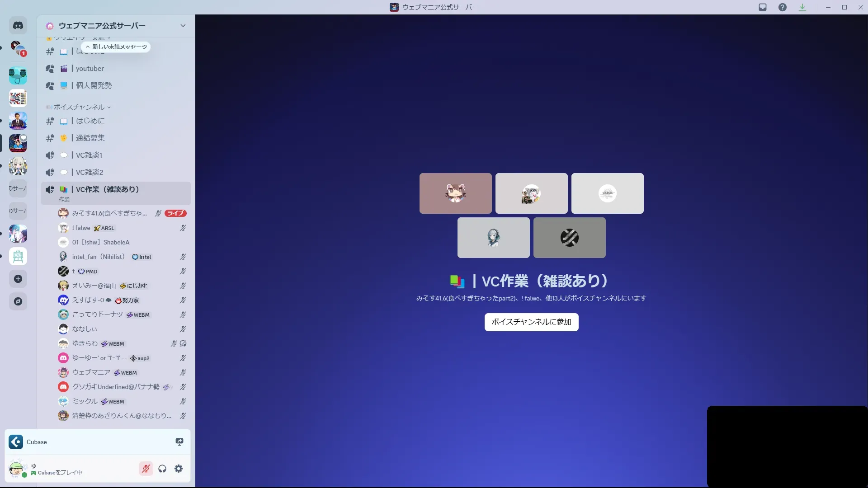Click the pink participant avatar tile
The width and height of the screenshot is (868, 488).
click(455, 193)
